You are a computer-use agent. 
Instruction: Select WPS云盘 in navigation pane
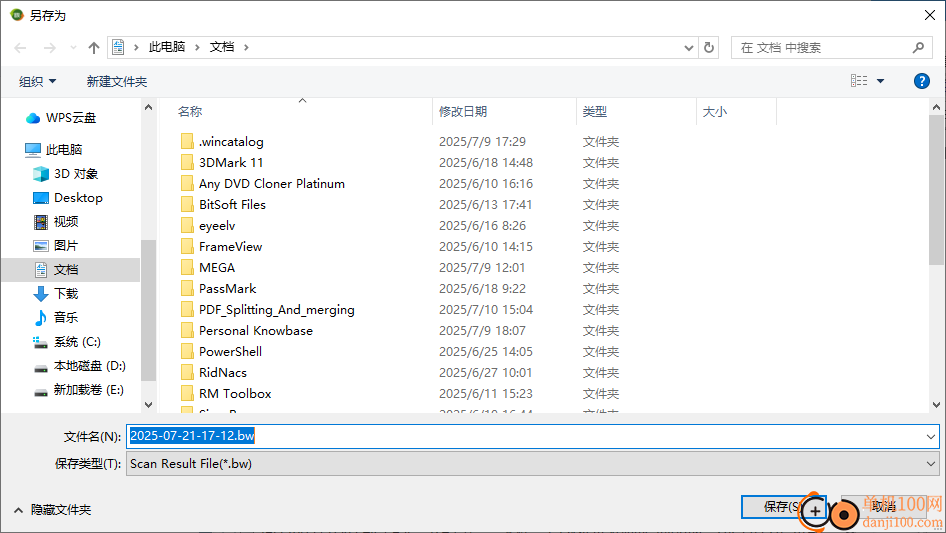71,118
